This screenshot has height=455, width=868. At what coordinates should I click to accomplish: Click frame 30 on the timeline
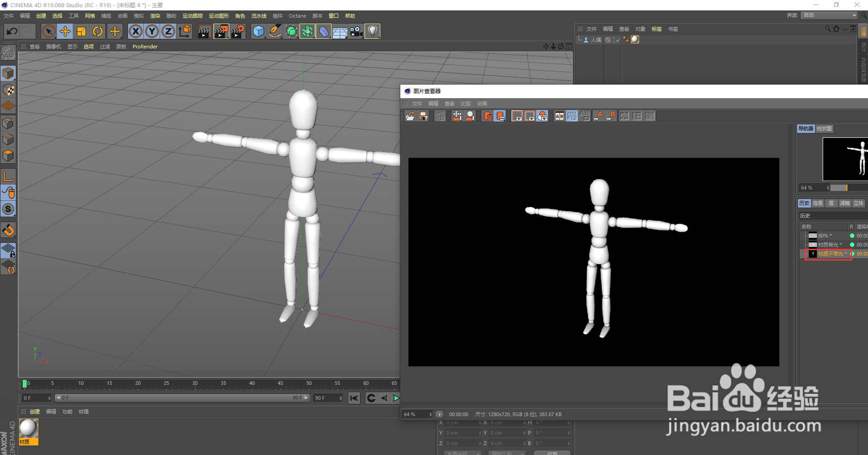pos(195,384)
